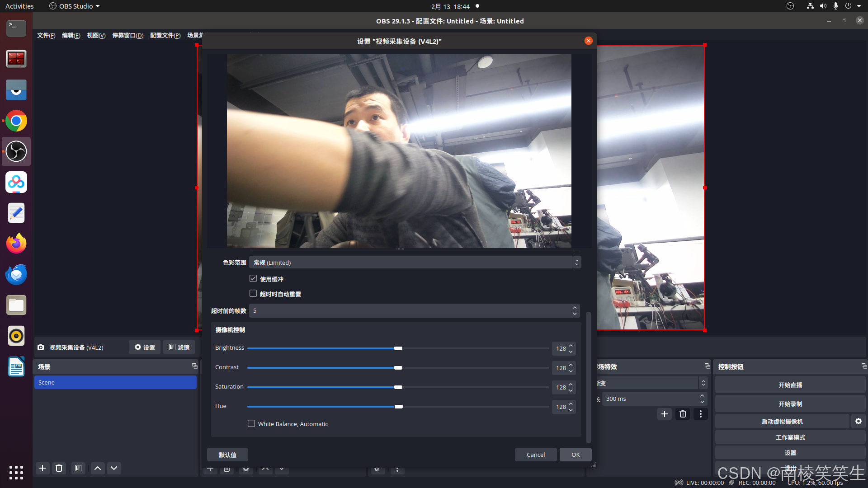Open virtual camera gear settings icon
868x488 pixels.
pyautogui.click(x=858, y=421)
